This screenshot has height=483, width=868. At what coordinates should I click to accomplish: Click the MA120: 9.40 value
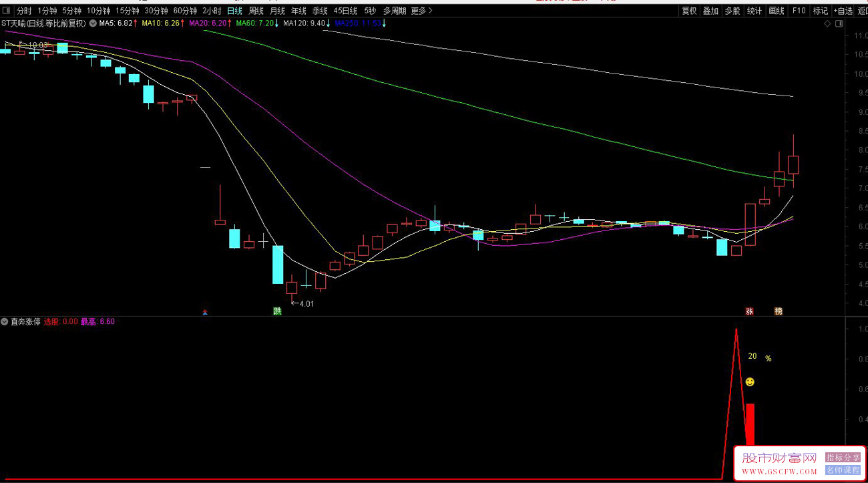(x=306, y=23)
